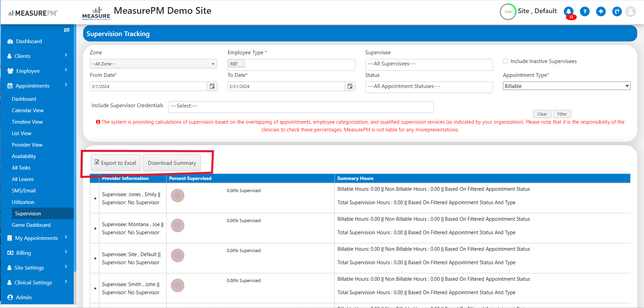Expand the Billing sidebar menu
Image resolution: width=644 pixels, height=308 pixels.
(37, 253)
